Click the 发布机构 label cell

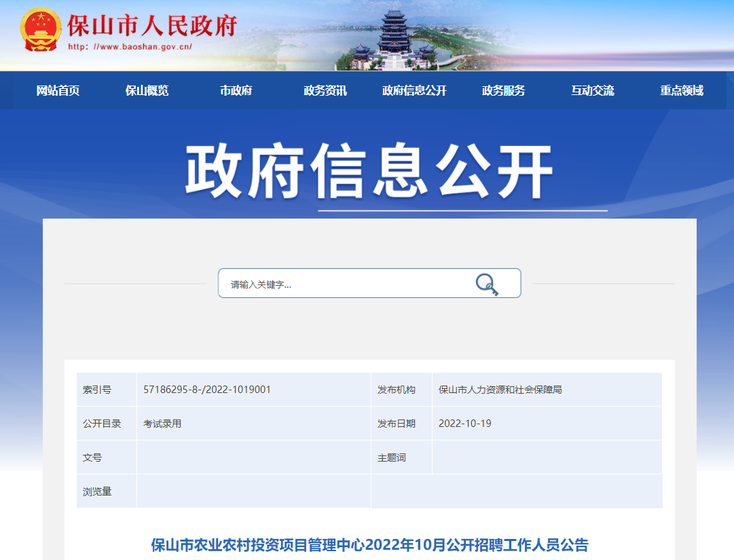coord(402,389)
